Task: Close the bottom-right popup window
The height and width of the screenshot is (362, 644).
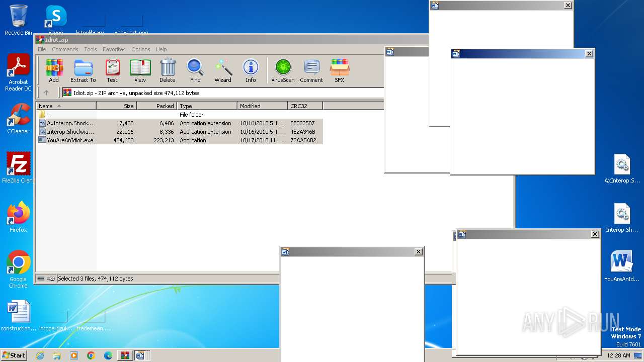Action: (x=595, y=234)
